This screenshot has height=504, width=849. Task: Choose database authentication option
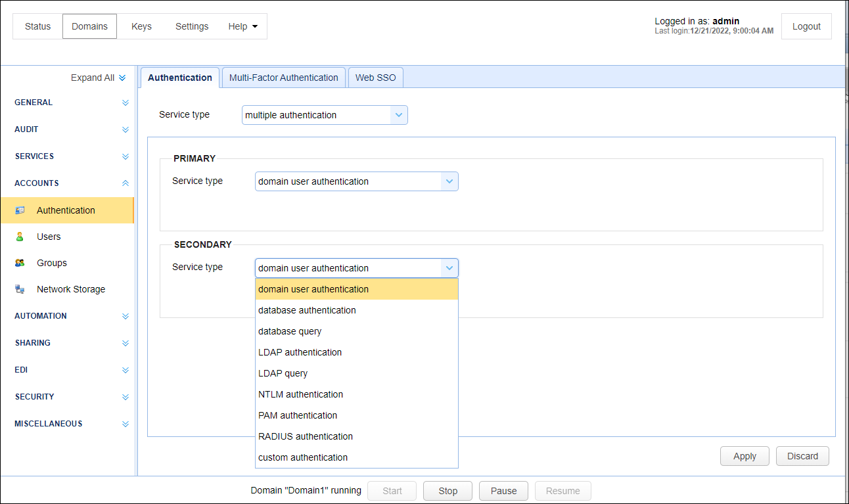click(357, 310)
